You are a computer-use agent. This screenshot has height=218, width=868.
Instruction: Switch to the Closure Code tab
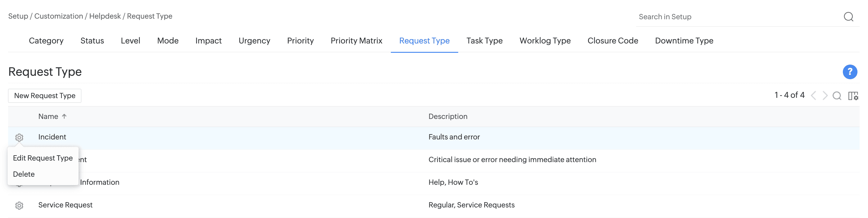pos(613,41)
